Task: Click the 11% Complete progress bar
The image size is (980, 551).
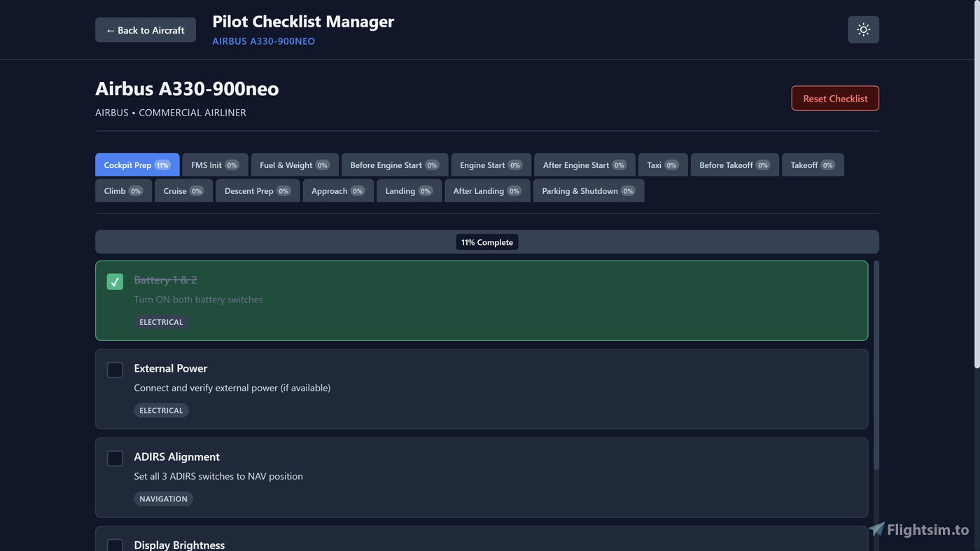Action: click(486, 242)
